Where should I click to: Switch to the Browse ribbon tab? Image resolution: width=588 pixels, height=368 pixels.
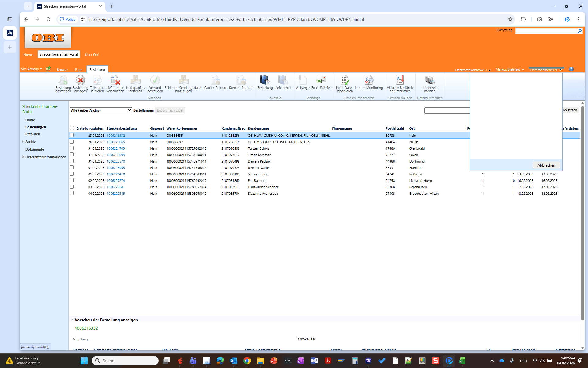click(62, 70)
